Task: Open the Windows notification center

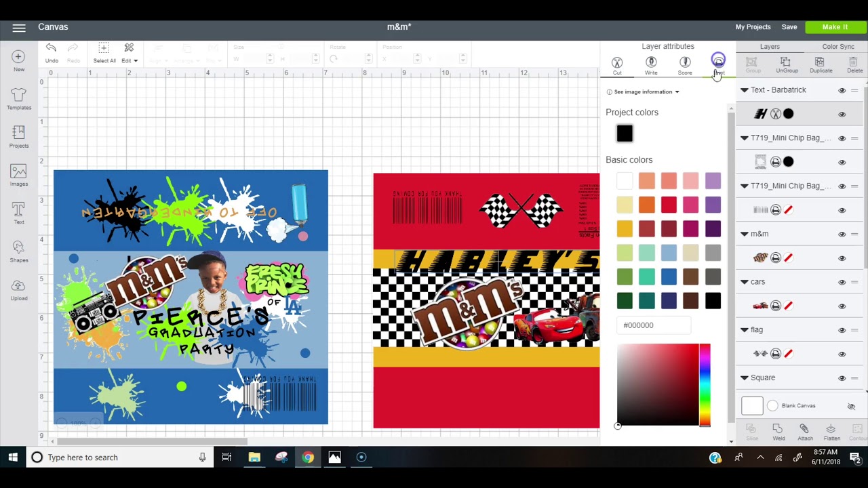Action: pyautogui.click(x=855, y=457)
